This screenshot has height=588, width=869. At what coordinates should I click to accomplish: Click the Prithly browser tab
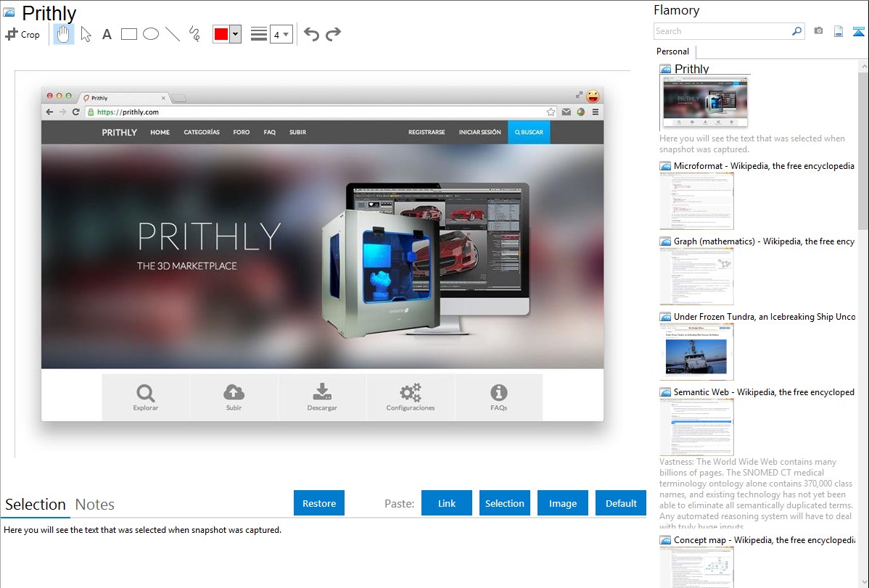click(125, 98)
